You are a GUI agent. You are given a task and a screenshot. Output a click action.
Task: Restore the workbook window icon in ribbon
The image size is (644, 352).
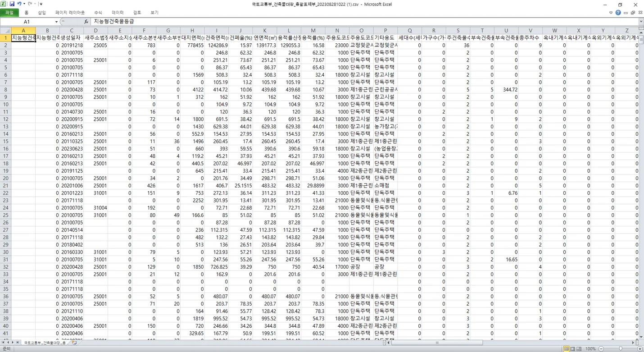[x=632, y=13]
